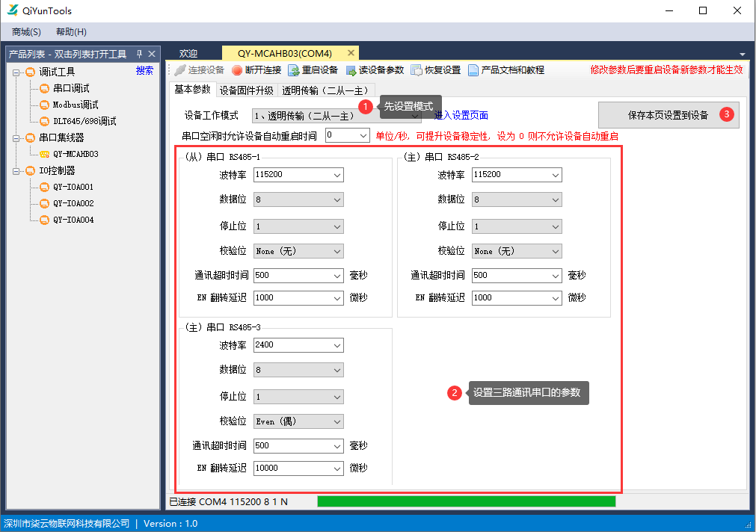Click the 进入设置页面 link
756x532 pixels.
tap(461, 114)
